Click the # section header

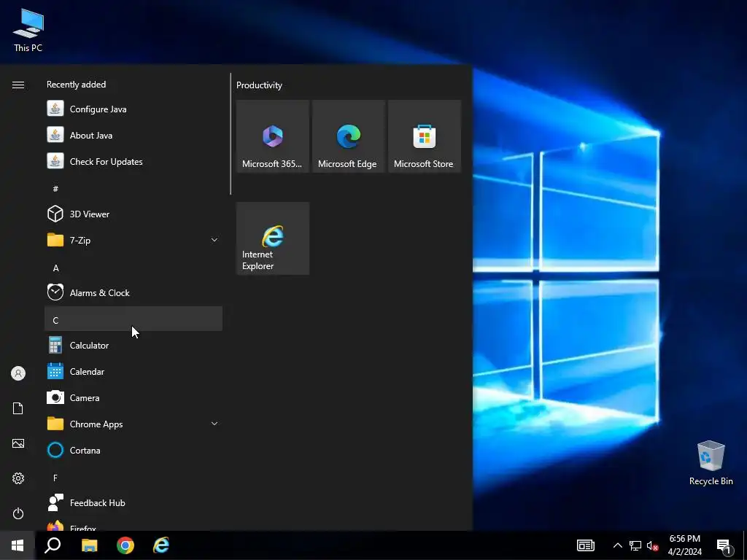[133, 189]
